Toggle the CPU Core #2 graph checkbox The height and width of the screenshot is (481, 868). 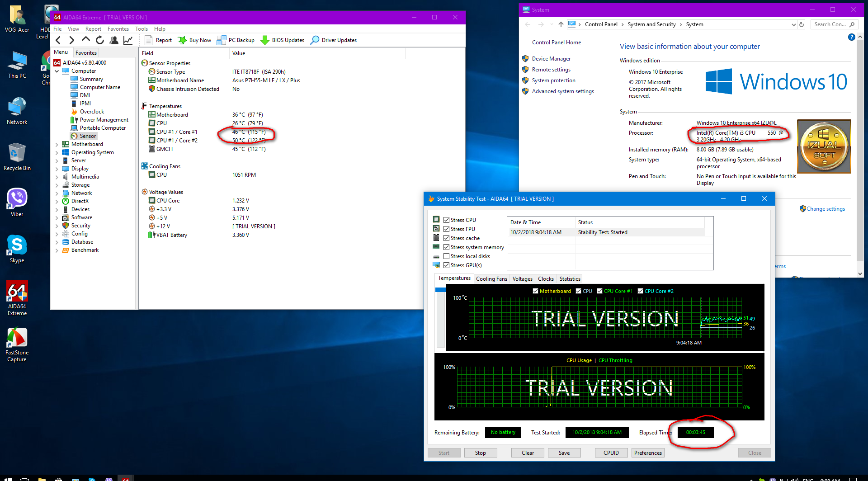(640, 291)
